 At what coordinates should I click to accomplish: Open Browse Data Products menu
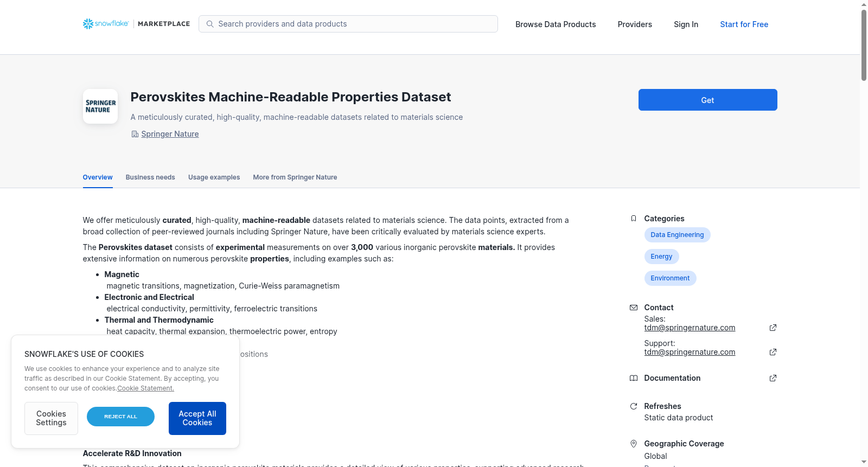pyautogui.click(x=556, y=24)
